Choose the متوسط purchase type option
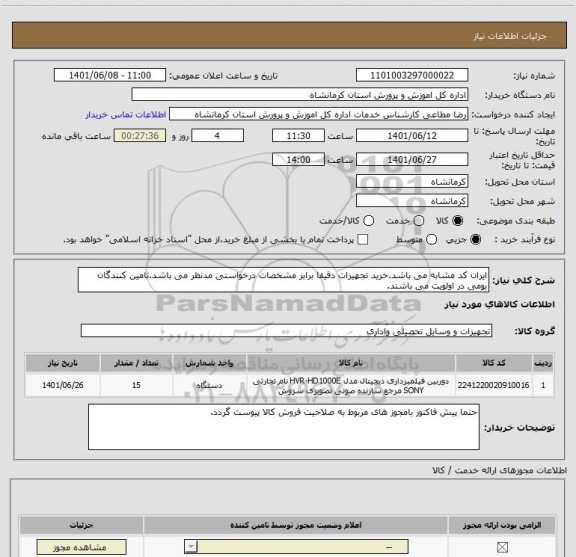The width and height of the screenshot is (576, 557). click(431, 240)
